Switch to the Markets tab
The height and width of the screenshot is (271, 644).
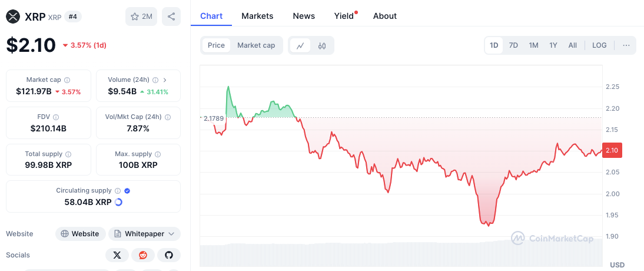pos(257,16)
